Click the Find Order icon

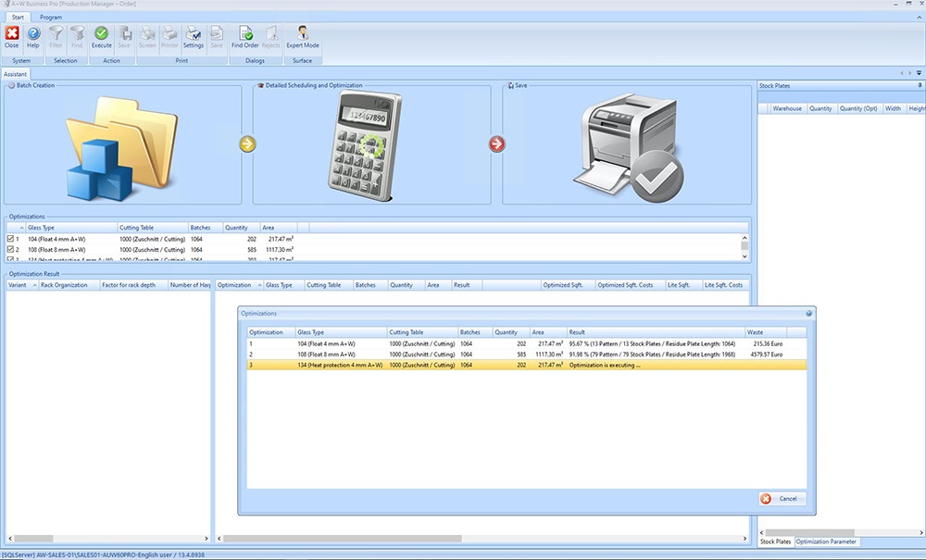pos(244,37)
